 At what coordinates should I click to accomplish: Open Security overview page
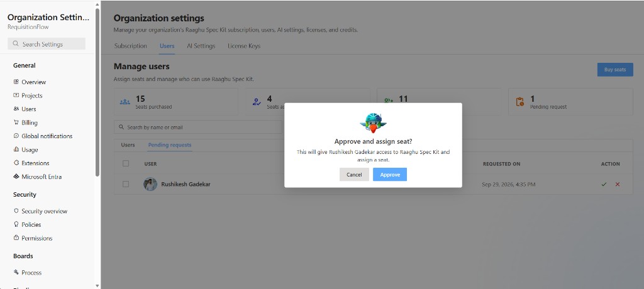point(45,212)
